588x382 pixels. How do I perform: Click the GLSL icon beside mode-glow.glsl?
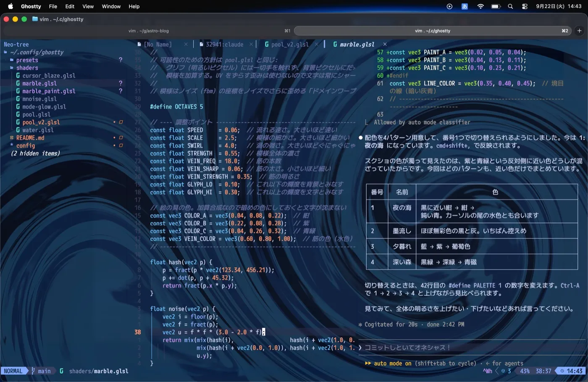tap(18, 107)
